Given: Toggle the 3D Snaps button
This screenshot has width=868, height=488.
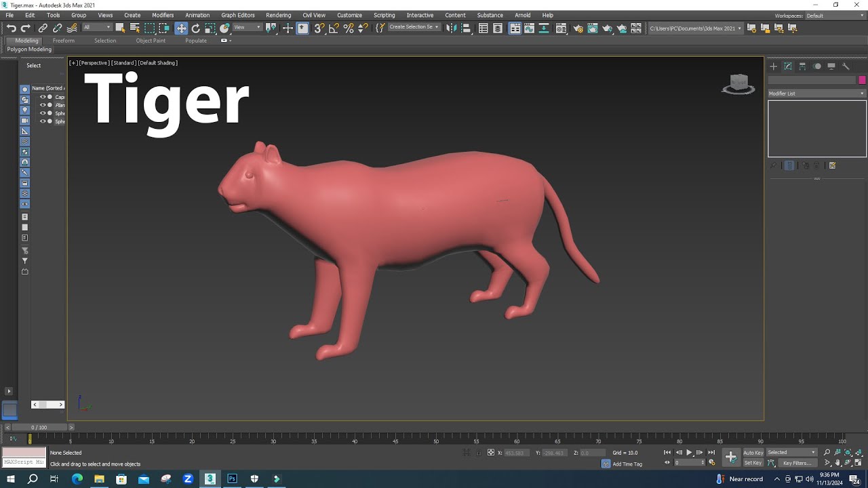Looking at the screenshot, I should (x=319, y=28).
